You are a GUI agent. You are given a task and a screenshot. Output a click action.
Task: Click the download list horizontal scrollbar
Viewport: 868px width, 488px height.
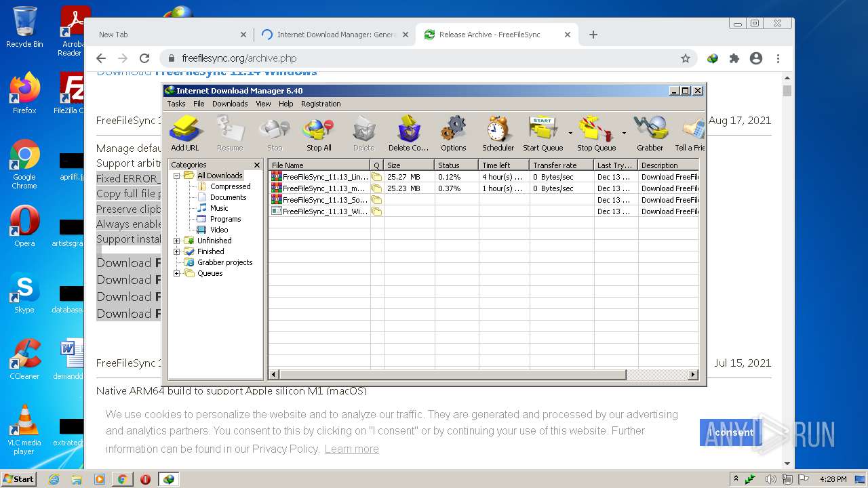452,374
